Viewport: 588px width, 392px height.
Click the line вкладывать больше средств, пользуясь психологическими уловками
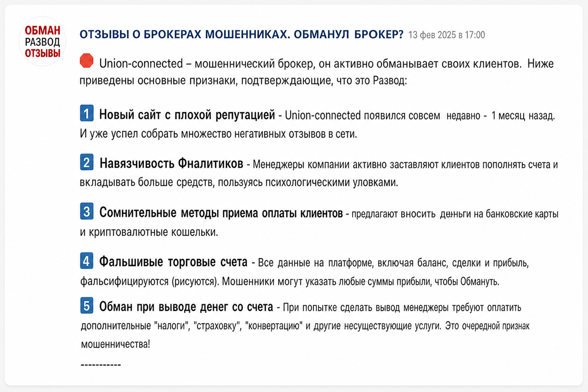pos(239,183)
